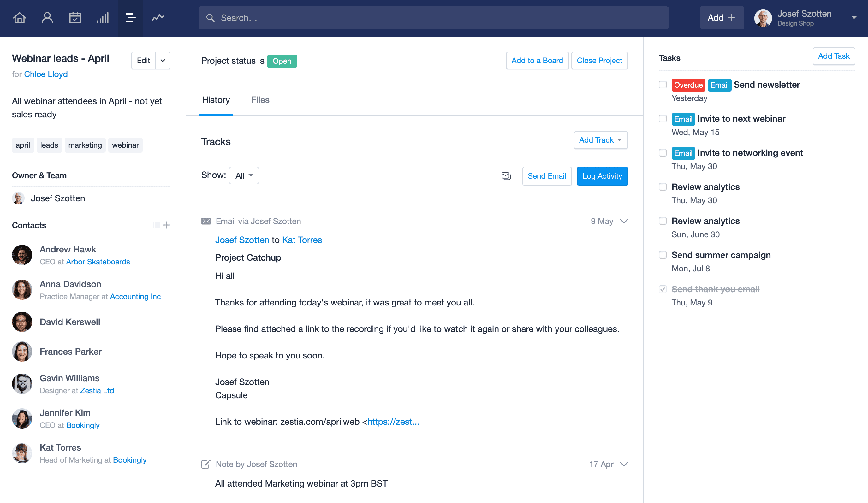Screen dimensions: 868x503
Task: Check off Invite to networking event task
Action: pyautogui.click(x=663, y=153)
